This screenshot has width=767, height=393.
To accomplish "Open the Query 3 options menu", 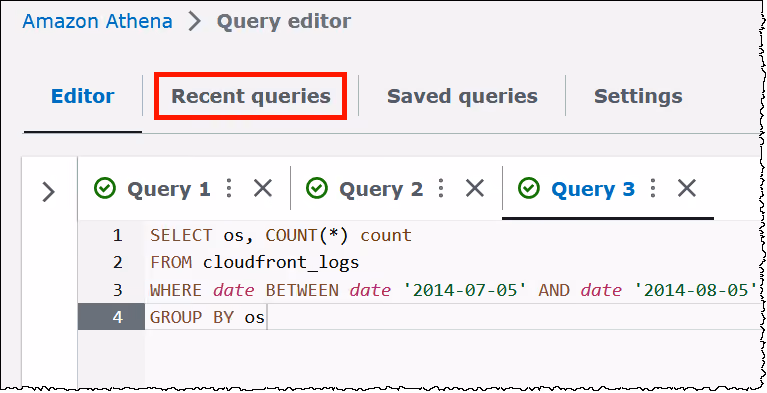I will pyautogui.click(x=653, y=188).
